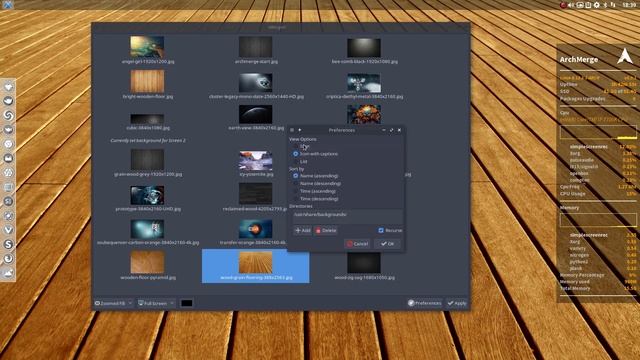The width and height of the screenshot is (640, 360).
Task: Select the archmerge-start wallpaper thumbnail
Action: (x=256, y=47)
